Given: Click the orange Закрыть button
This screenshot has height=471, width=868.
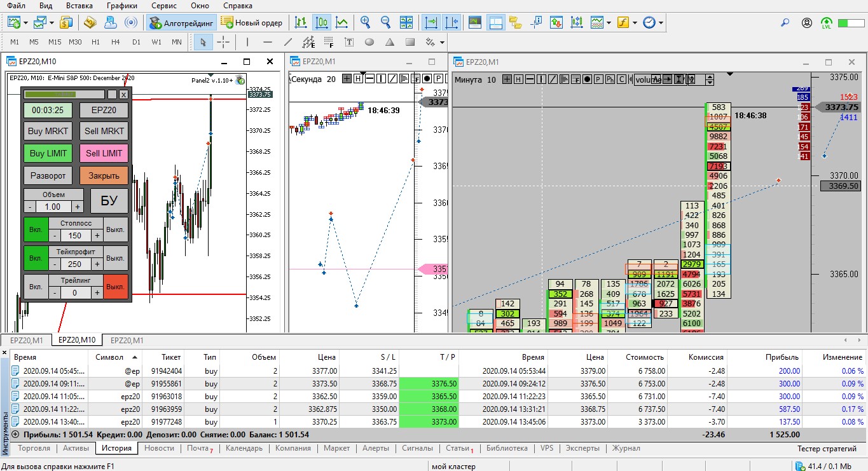Looking at the screenshot, I should click(x=104, y=175).
